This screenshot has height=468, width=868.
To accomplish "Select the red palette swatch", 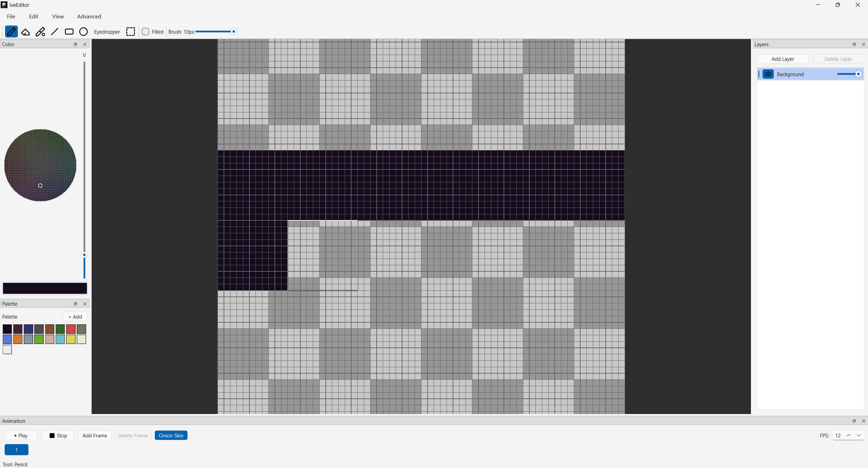I will (71, 329).
